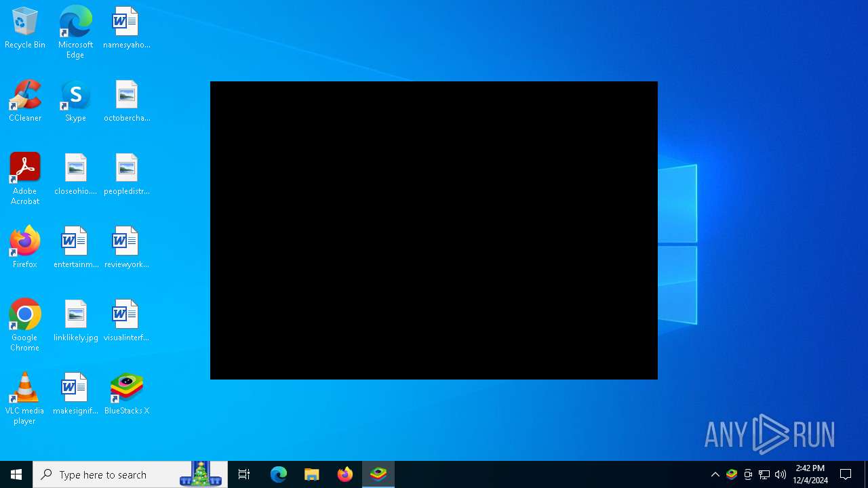Show hidden system tray icons

click(x=715, y=474)
